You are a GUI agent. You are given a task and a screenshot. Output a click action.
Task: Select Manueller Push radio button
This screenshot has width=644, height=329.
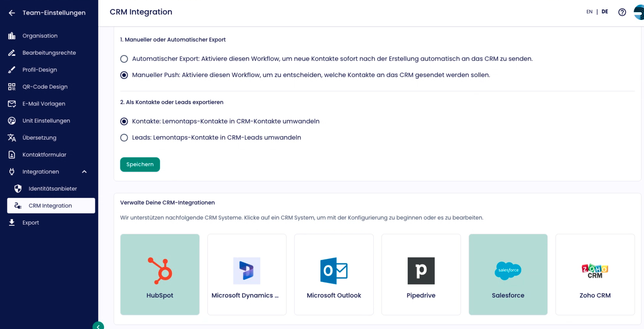(x=124, y=75)
